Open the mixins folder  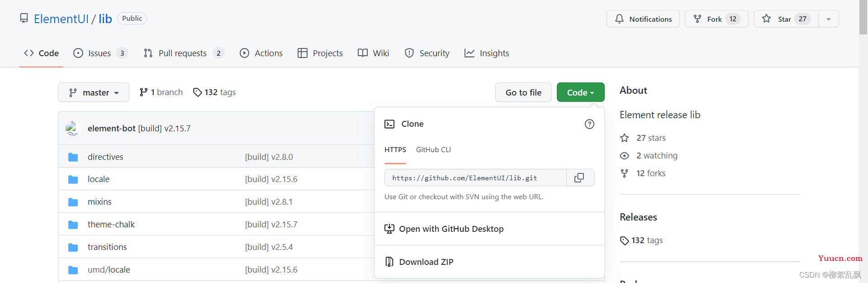tap(100, 201)
